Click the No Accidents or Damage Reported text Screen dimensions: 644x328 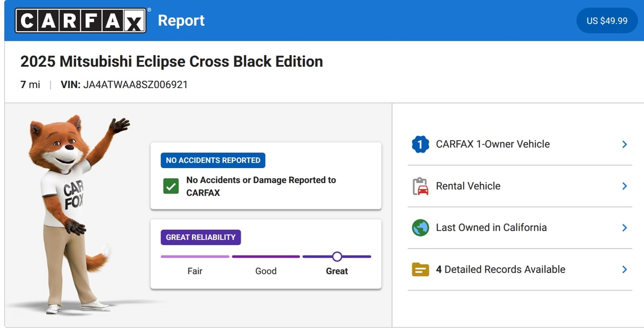[x=261, y=186]
